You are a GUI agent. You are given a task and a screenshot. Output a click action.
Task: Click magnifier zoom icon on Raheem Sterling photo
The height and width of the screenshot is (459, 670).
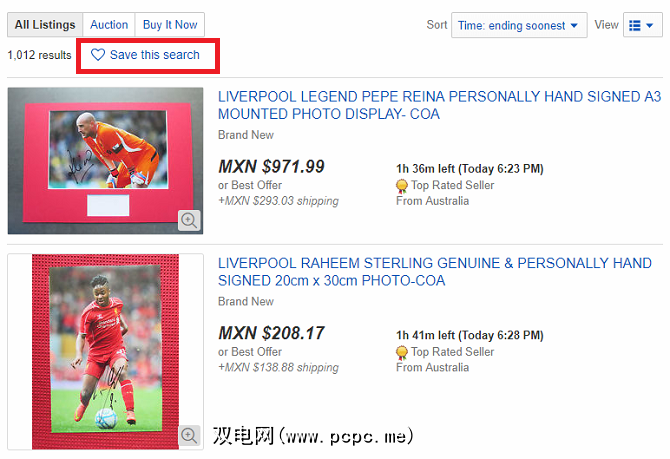pyautogui.click(x=189, y=435)
